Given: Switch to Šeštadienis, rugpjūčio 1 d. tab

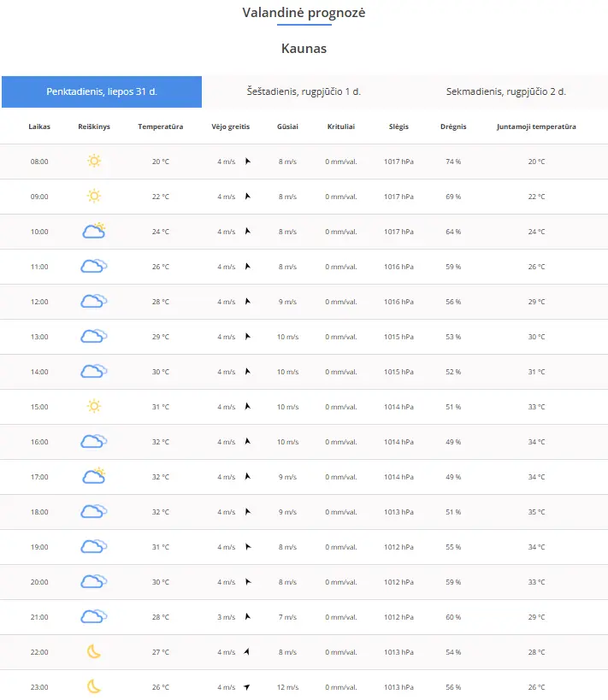Looking at the screenshot, I should pyautogui.click(x=304, y=91).
